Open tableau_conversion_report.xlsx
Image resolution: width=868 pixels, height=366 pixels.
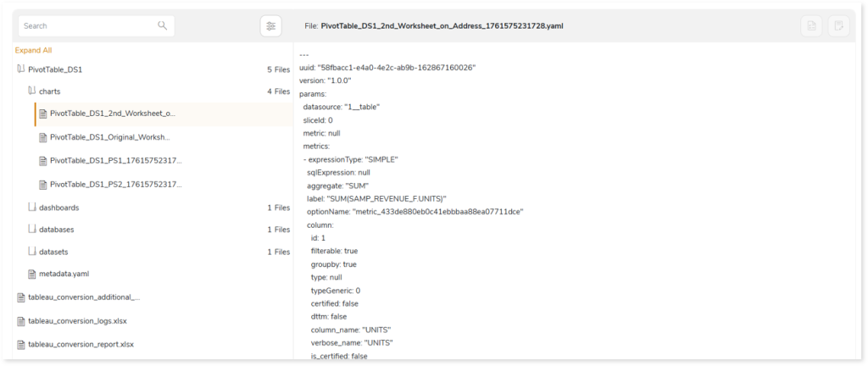tap(81, 345)
